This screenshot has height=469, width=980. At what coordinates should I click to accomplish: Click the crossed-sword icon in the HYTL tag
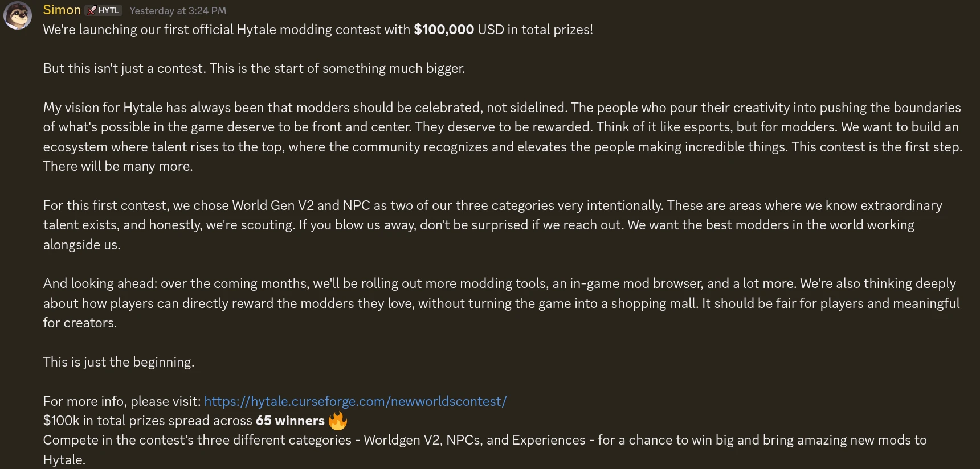coord(91,10)
